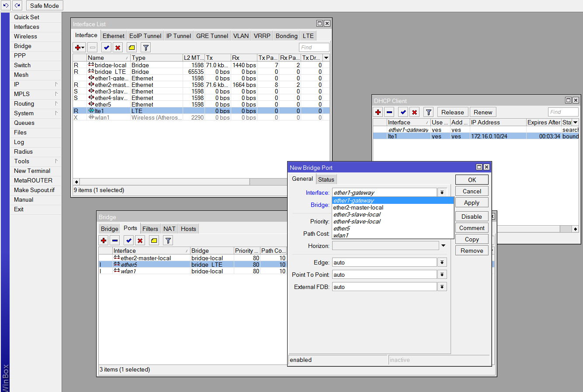Click the horizontal scrollbar in Interface List
Viewport: 583px width, 392px height.
(165, 182)
